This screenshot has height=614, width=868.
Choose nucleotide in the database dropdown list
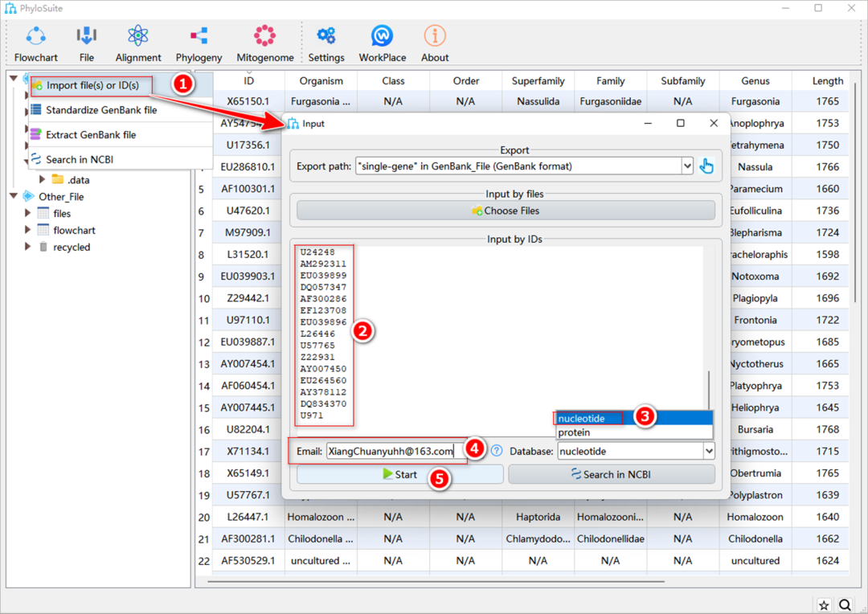(634, 419)
